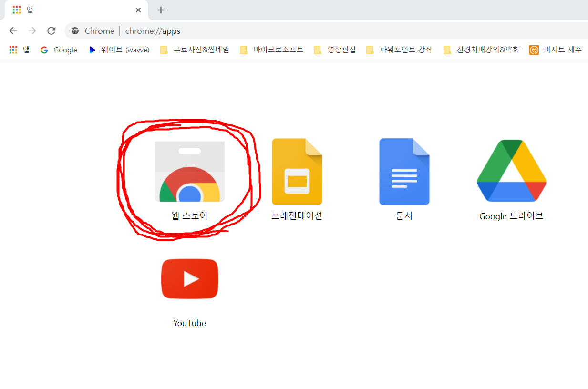Go back to the previous page
588x389 pixels.
(13, 31)
